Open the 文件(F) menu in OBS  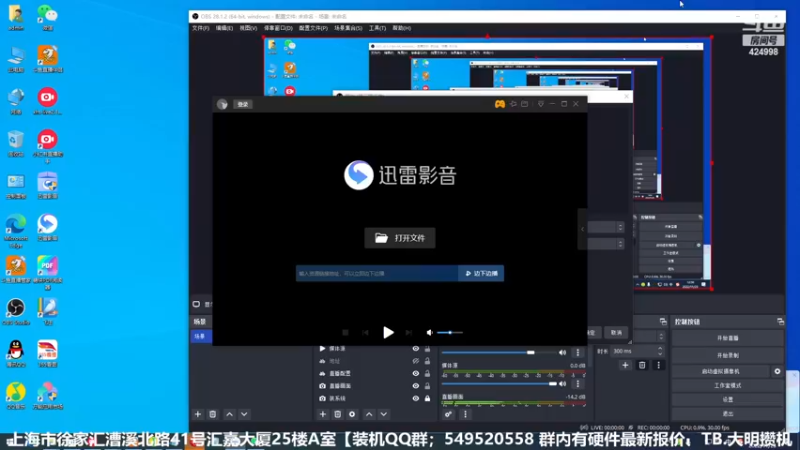(x=201, y=28)
